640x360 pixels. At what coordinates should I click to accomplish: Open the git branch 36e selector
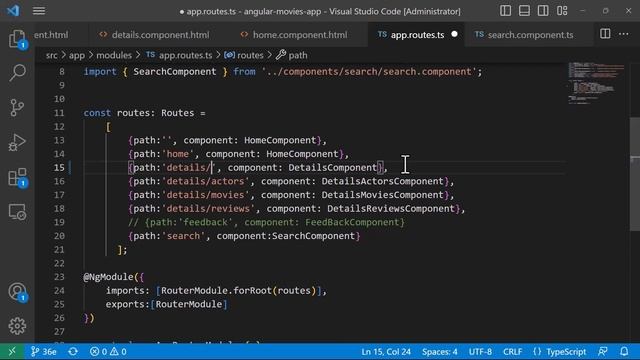[x=44, y=351]
